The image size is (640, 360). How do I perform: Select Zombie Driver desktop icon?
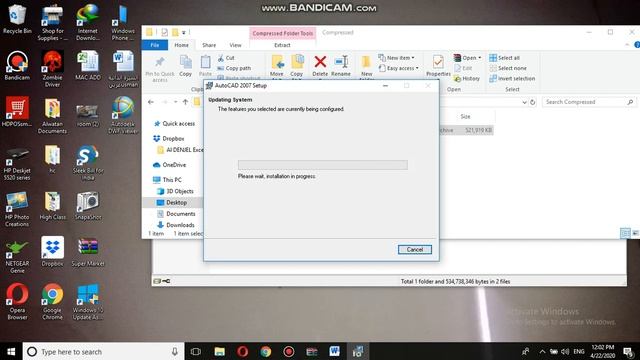tap(52, 69)
